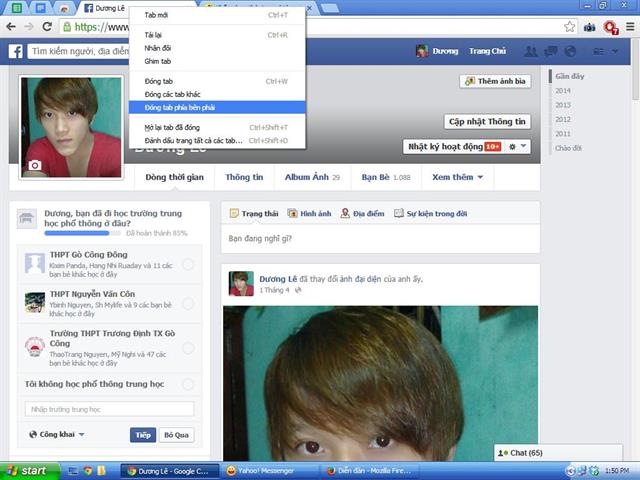Select Trường THPT Trương Định radio button

coord(188,348)
